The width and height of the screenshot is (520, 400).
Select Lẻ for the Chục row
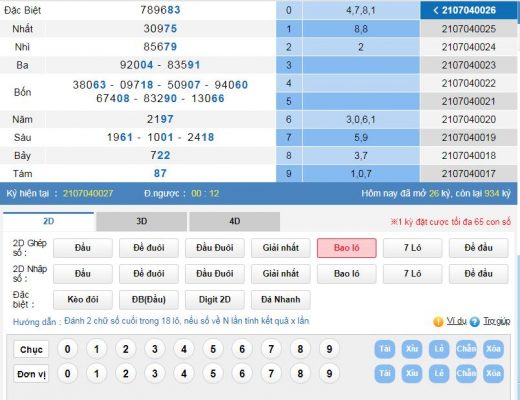439,349
